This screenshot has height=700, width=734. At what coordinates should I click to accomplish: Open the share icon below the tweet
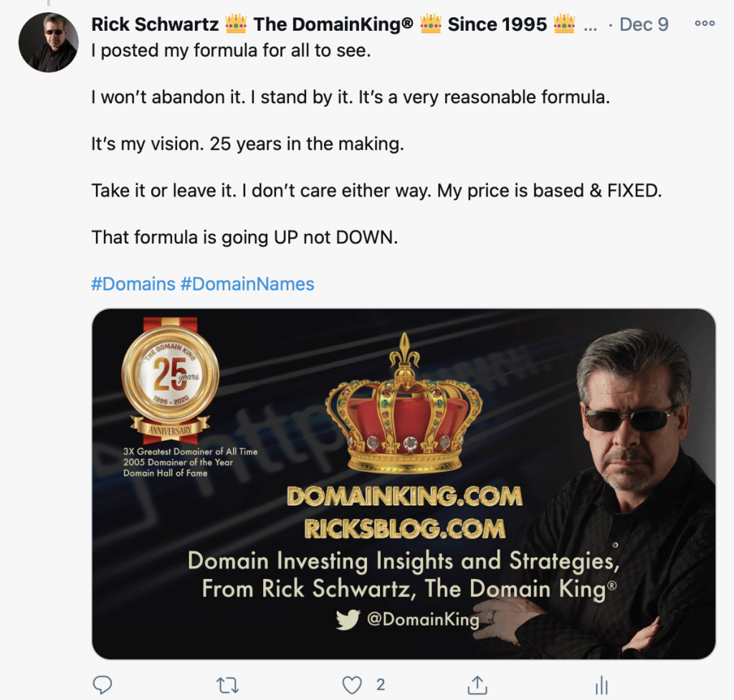click(478, 684)
